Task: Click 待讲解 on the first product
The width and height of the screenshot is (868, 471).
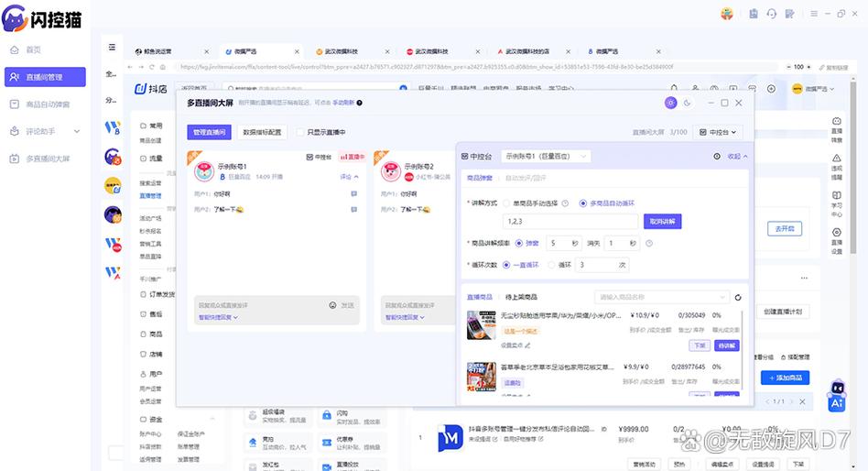Action: click(x=727, y=345)
